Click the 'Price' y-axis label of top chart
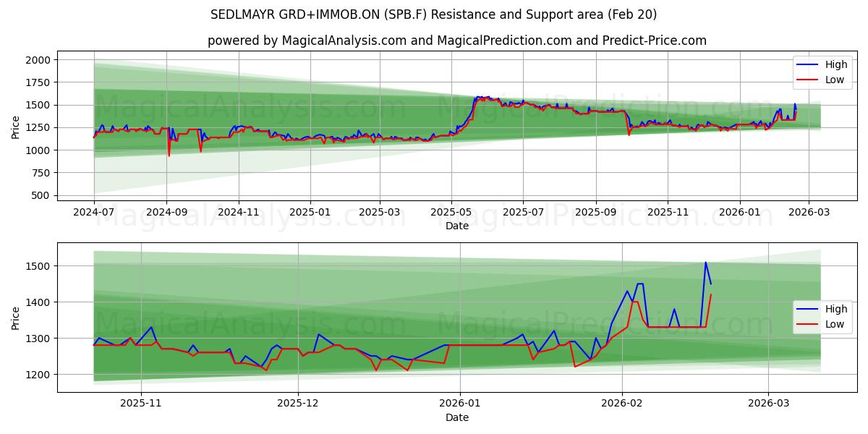This screenshot has height=434, width=868. coord(16,127)
